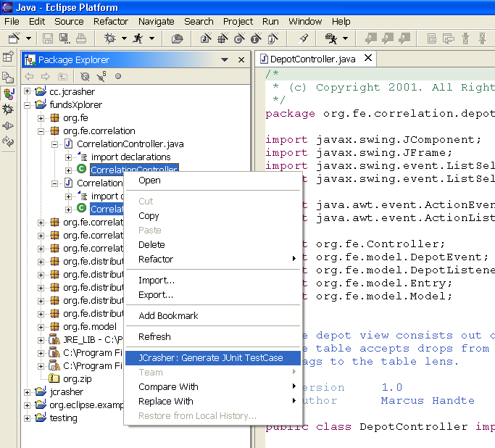The width and height of the screenshot is (495, 448).
Task: Open the New wizard dropdown arrow
Action: 29,38
